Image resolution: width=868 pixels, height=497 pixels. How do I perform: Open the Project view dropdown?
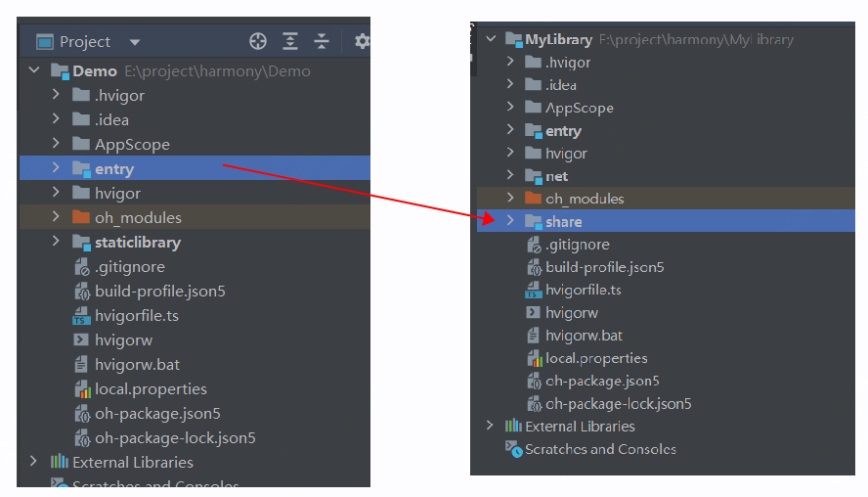click(135, 42)
